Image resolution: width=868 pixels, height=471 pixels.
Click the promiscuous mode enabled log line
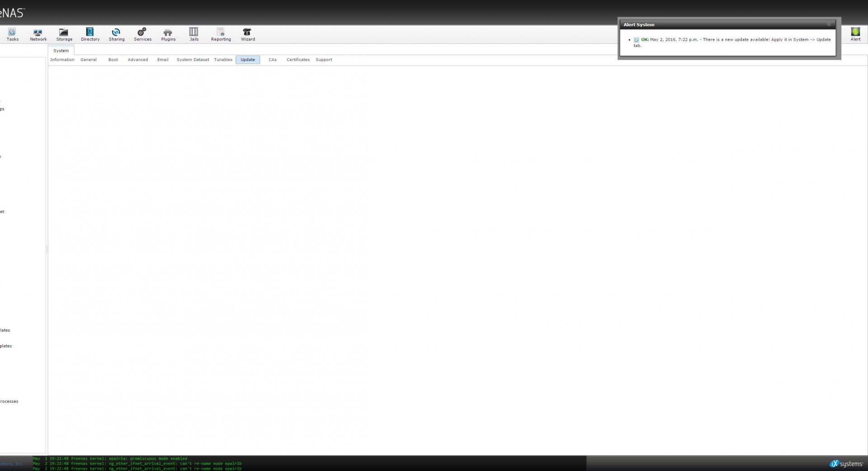tap(110, 458)
